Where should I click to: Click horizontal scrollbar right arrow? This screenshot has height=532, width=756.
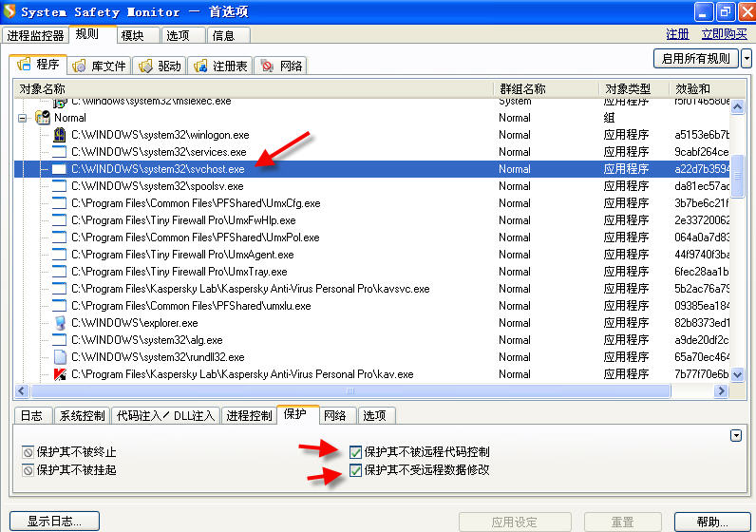coord(721,390)
